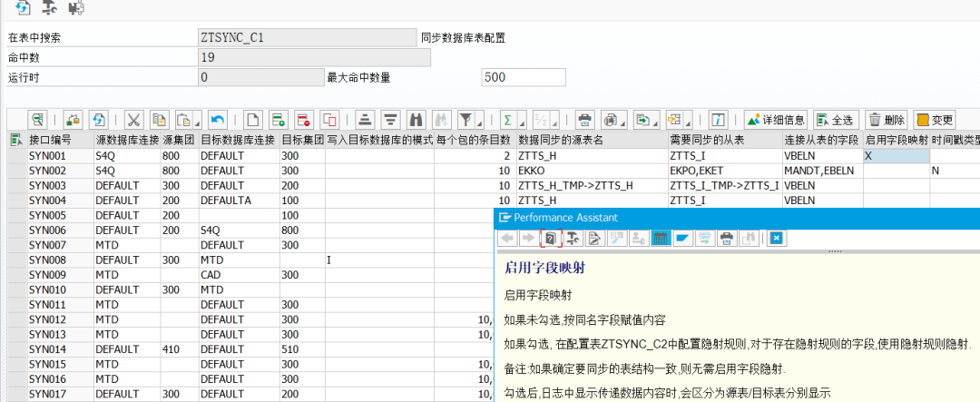Viewport: 980px width, 402px height.
Task: Click Technical Information icon in Performance Assistant
Action: [573, 238]
